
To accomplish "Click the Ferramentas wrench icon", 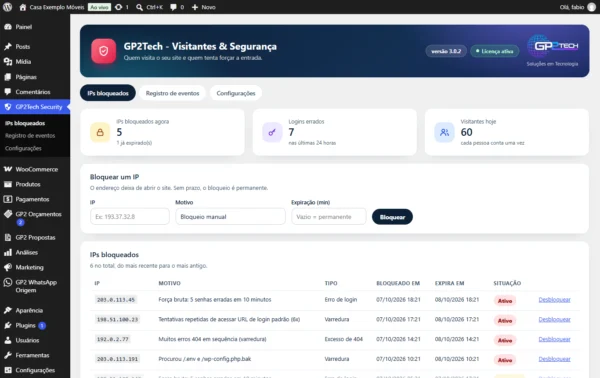I will (x=8, y=355).
